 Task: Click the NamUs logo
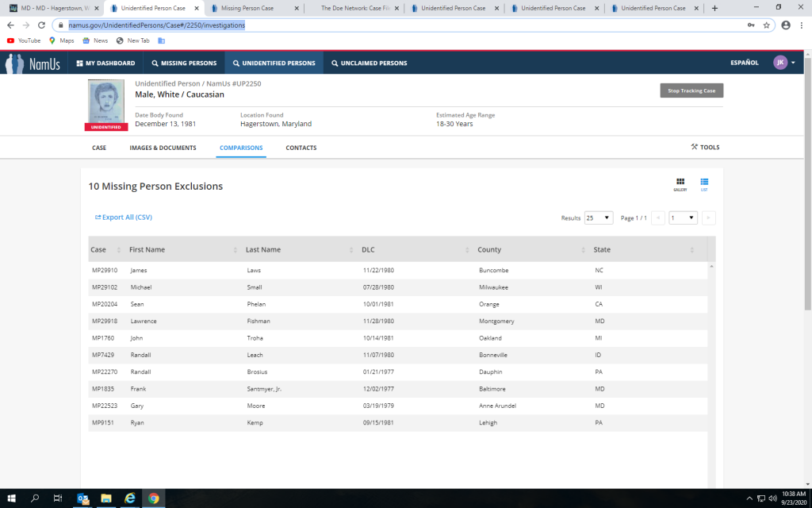33,63
